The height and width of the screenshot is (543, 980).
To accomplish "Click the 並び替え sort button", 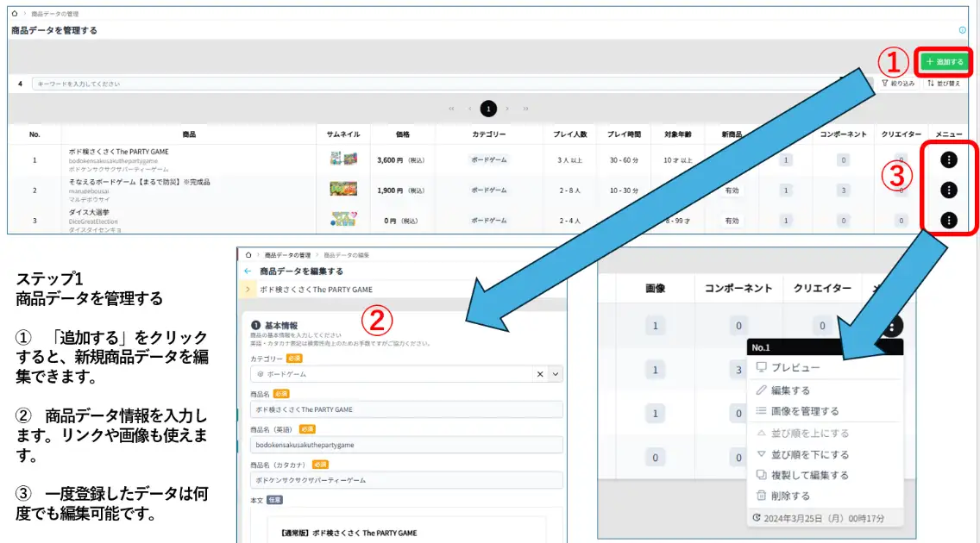I will click(x=943, y=84).
